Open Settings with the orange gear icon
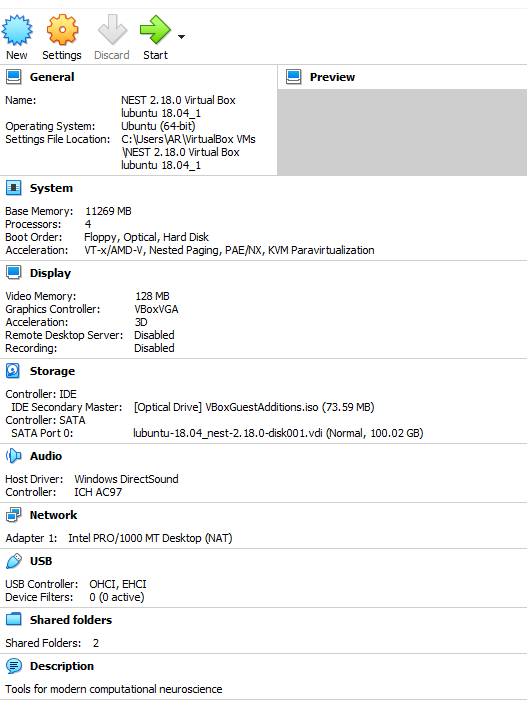 click(62, 30)
